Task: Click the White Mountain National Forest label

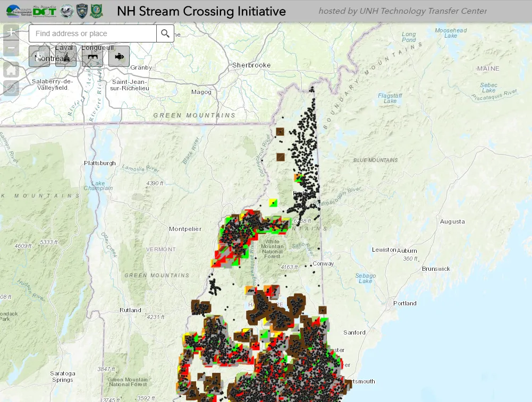Action: click(272, 249)
